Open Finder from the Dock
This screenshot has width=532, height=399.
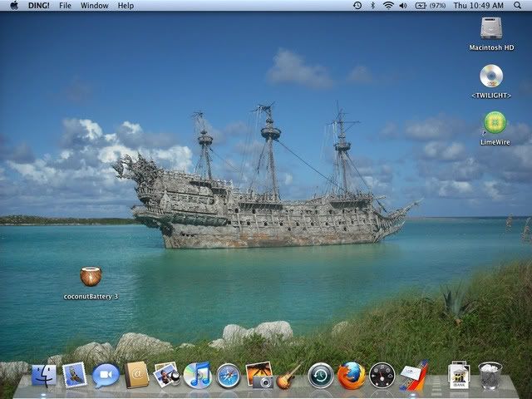pos(44,376)
